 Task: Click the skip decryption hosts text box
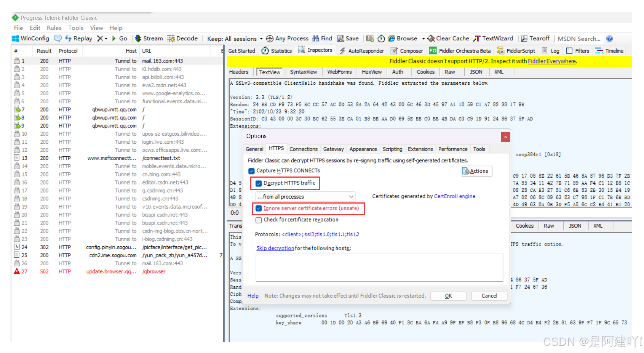379,268
